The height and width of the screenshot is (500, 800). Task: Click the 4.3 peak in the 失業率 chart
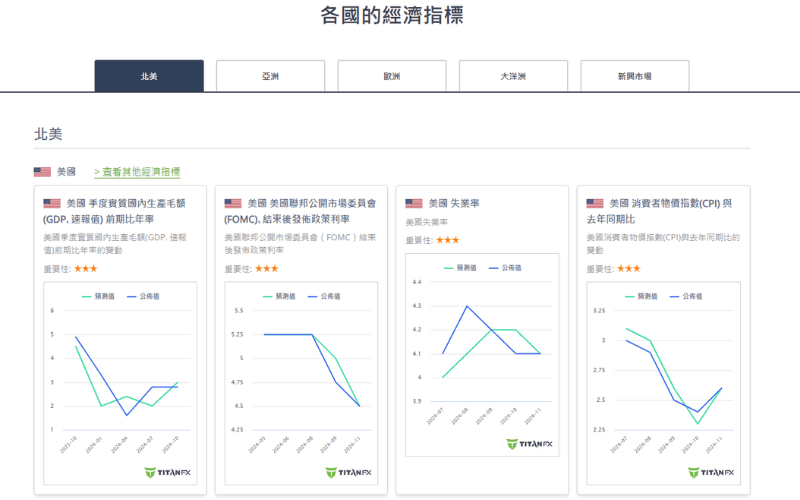pos(467,306)
